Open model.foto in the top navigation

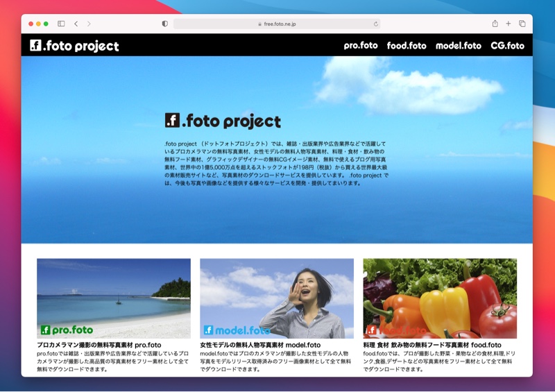tap(459, 46)
